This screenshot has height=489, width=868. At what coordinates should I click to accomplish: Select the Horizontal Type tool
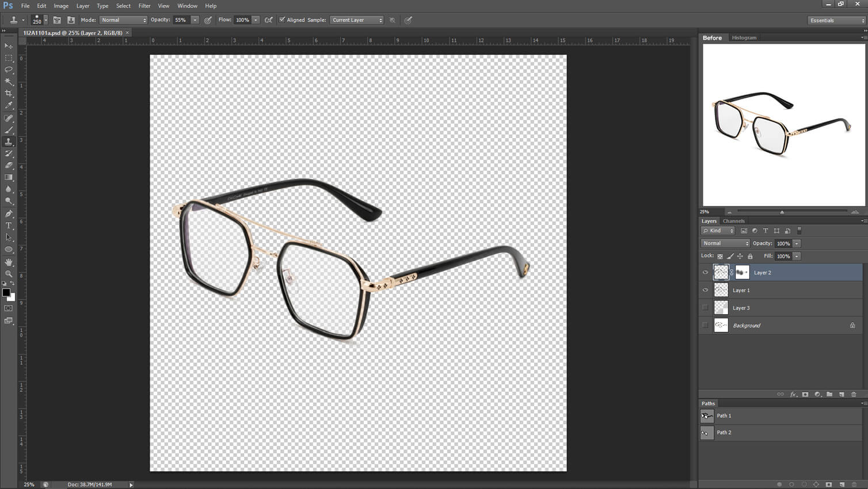point(9,226)
